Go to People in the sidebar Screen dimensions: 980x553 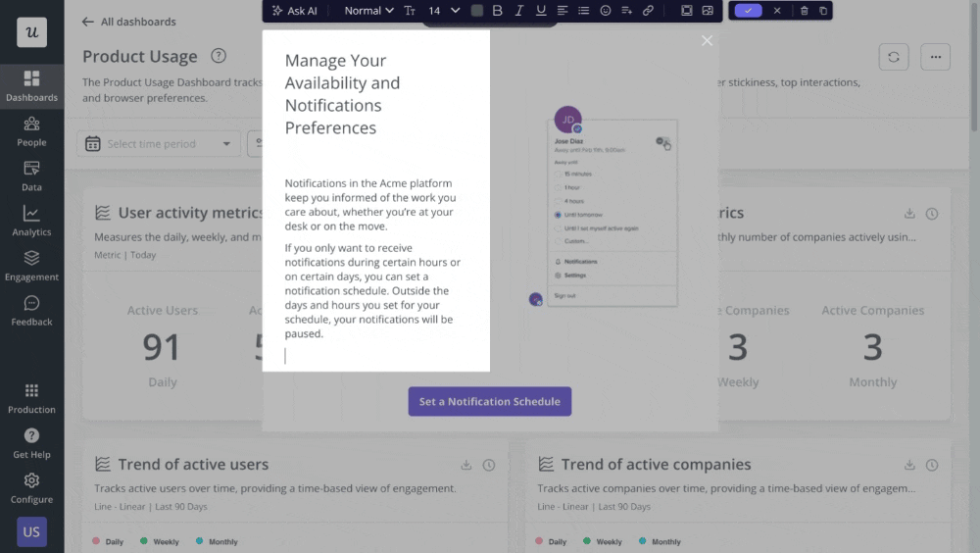[x=31, y=131]
